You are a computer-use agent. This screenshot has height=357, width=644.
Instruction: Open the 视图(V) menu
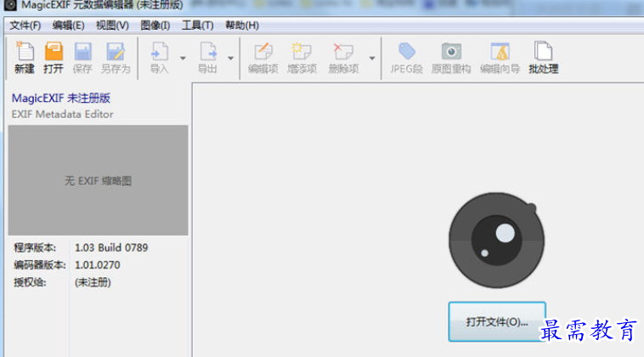pos(112,25)
